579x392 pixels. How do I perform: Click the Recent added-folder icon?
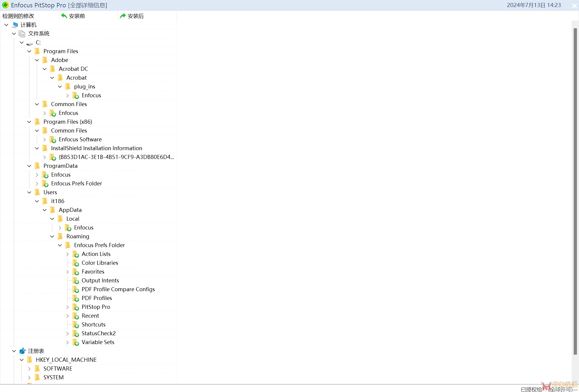(x=76, y=316)
